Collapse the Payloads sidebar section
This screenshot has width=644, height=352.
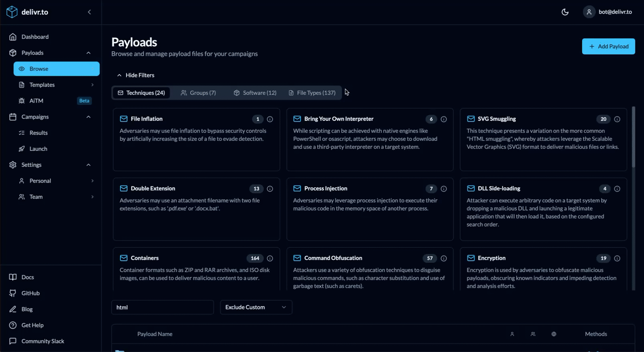[x=89, y=53]
